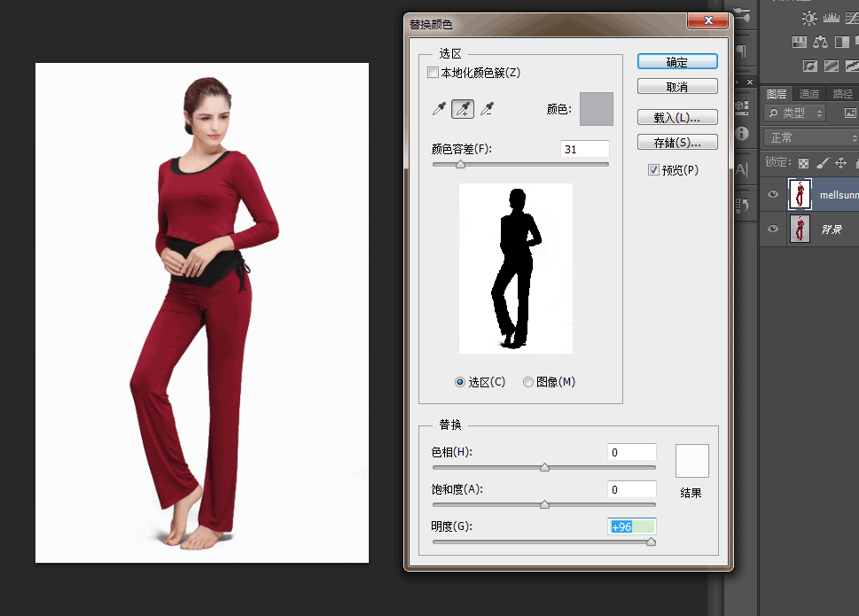Select the background layer thumbnail
The height and width of the screenshot is (616, 859).
tap(800, 229)
